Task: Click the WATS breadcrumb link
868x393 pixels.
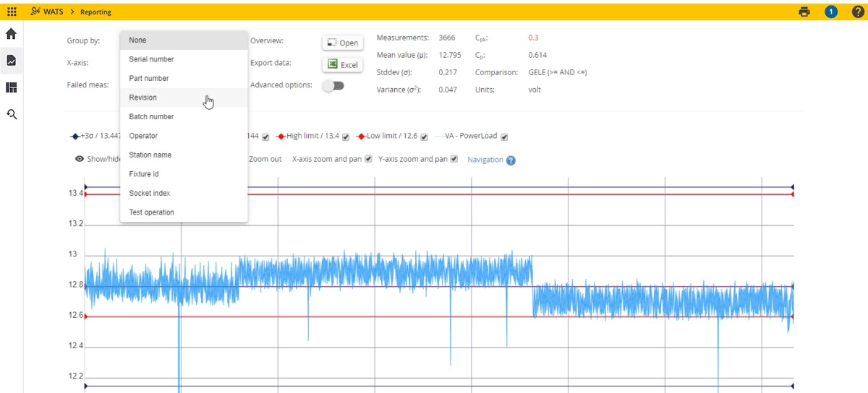Action: pyautogui.click(x=54, y=12)
